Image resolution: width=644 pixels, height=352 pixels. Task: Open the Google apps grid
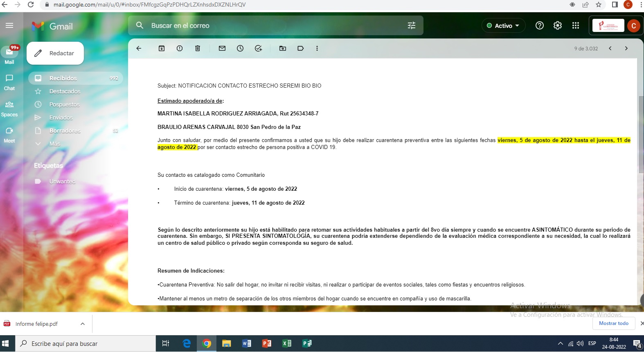(x=576, y=25)
